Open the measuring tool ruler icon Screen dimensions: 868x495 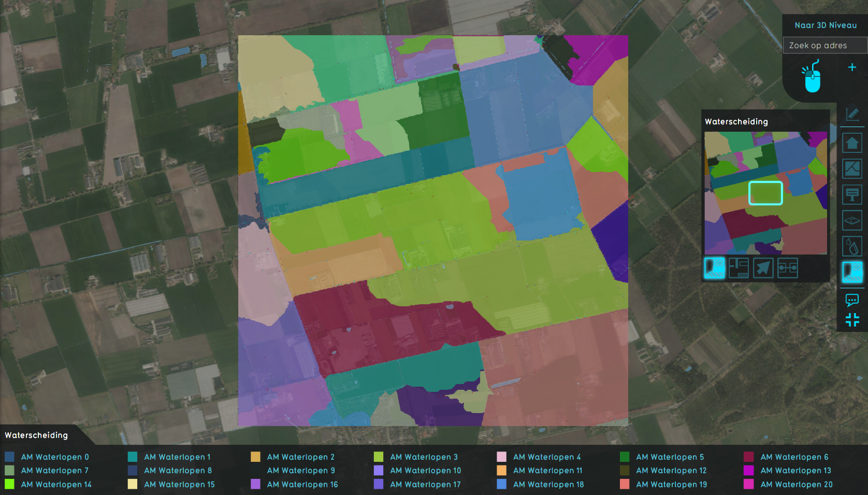(x=852, y=114)
